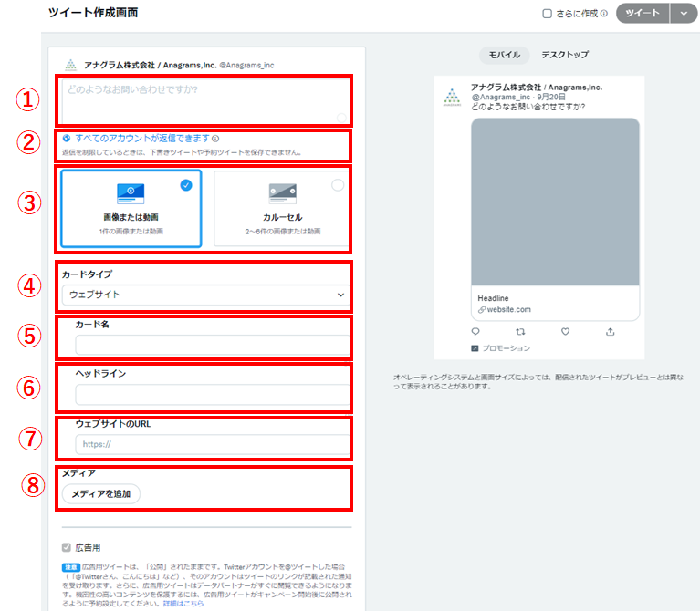Click the share icon in tweet preview
Screen dimensions: 700x611
(x=610, y=331)
